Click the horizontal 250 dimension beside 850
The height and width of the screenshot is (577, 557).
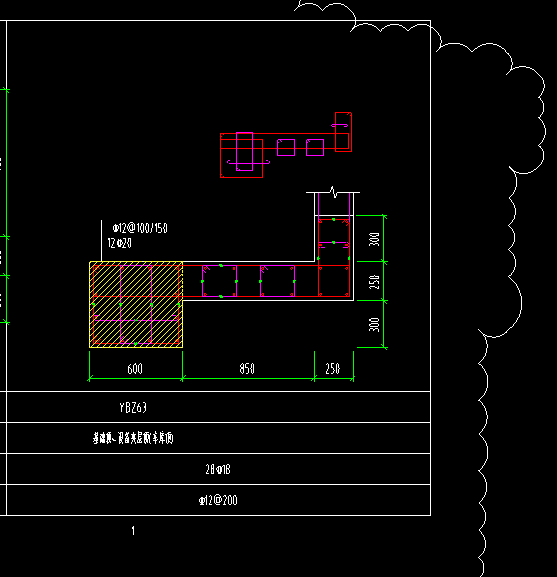coord(333,368)
